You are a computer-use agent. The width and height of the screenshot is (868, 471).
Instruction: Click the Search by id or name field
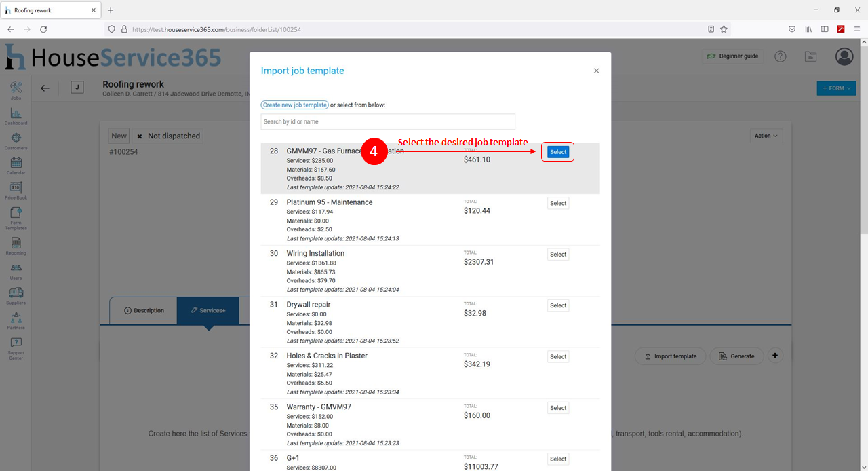[x=388, y=121]
